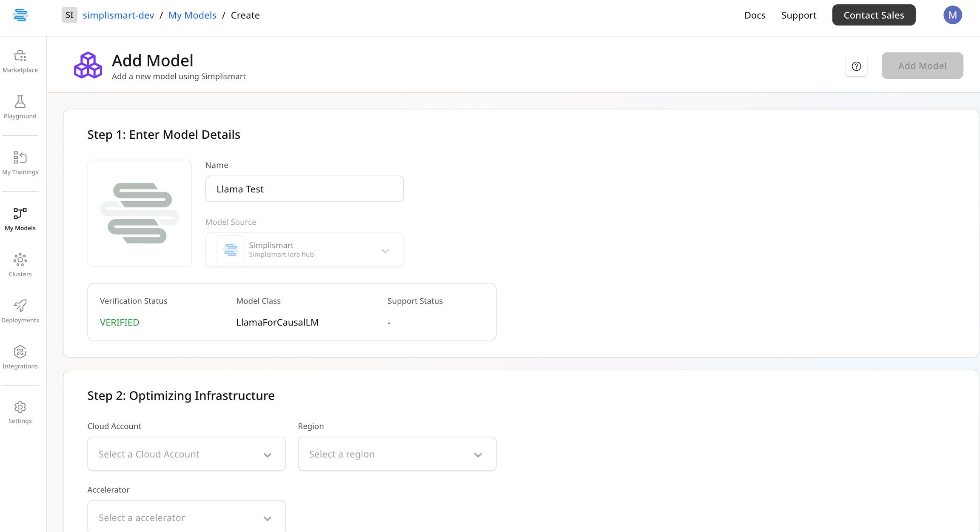Viewport: 980px width, 532px height.
Task: Click the help question mark icon
Action: tap(856, 66)
